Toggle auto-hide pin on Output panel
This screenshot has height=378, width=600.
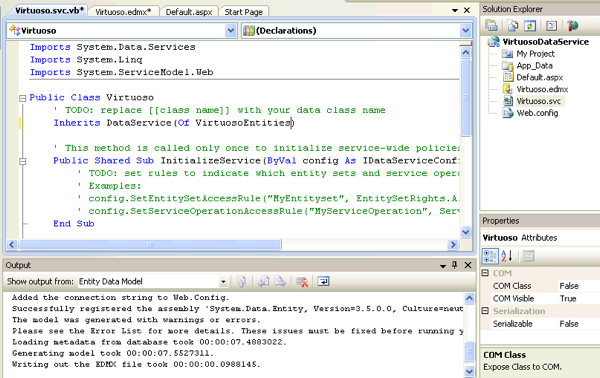pyautogui.click(x=455, y=265)
